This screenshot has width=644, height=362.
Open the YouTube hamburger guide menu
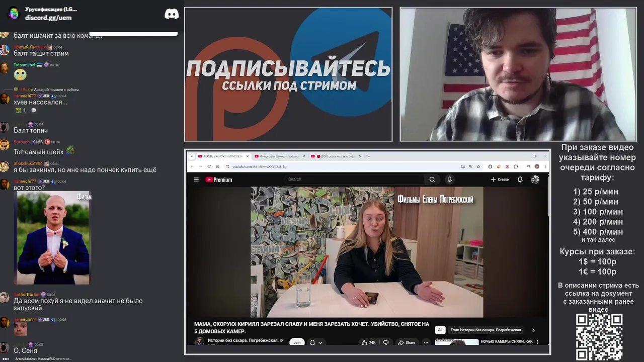(x=196, y=179)
